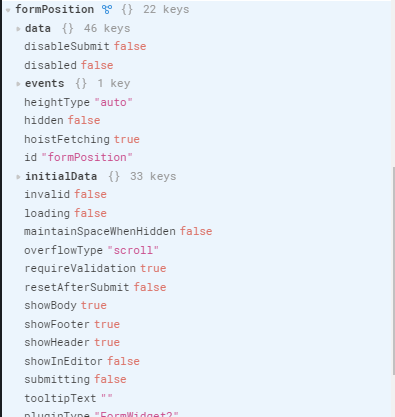Click the hoistFetching true value
Viewport: 395px width, 417px height.
[x=127, y=139]
